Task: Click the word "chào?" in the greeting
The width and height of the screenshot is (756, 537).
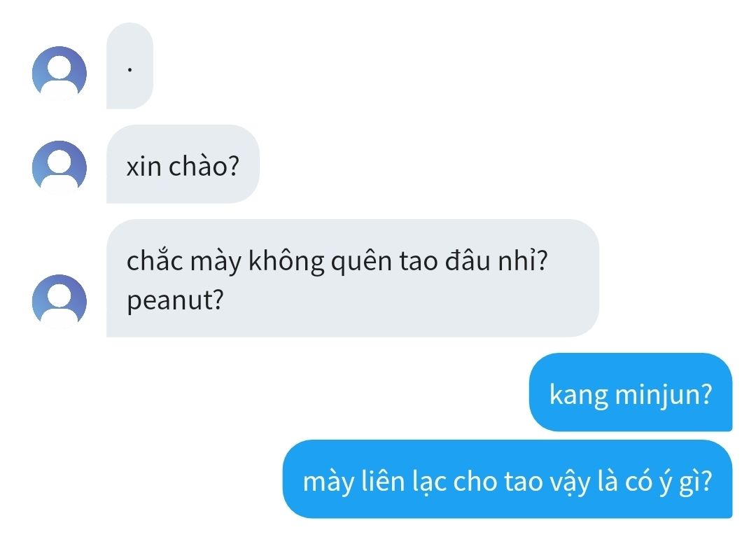Action: click(204, 166)
